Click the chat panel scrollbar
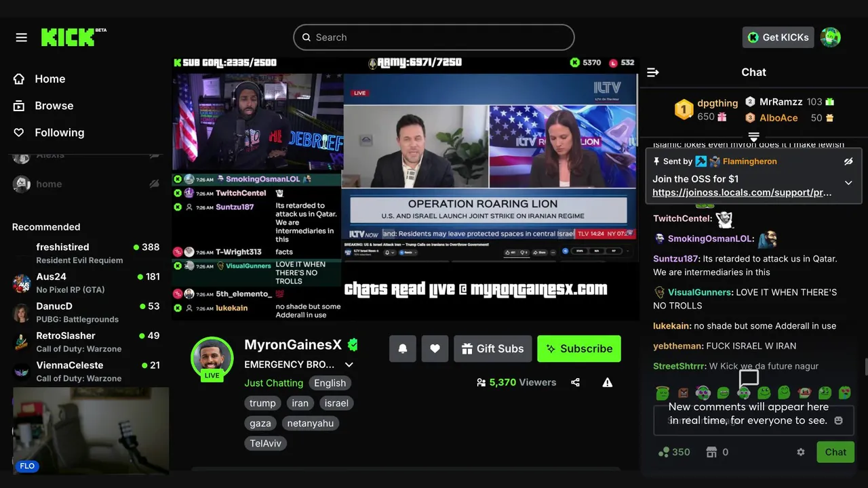 (x=865, y=367)
